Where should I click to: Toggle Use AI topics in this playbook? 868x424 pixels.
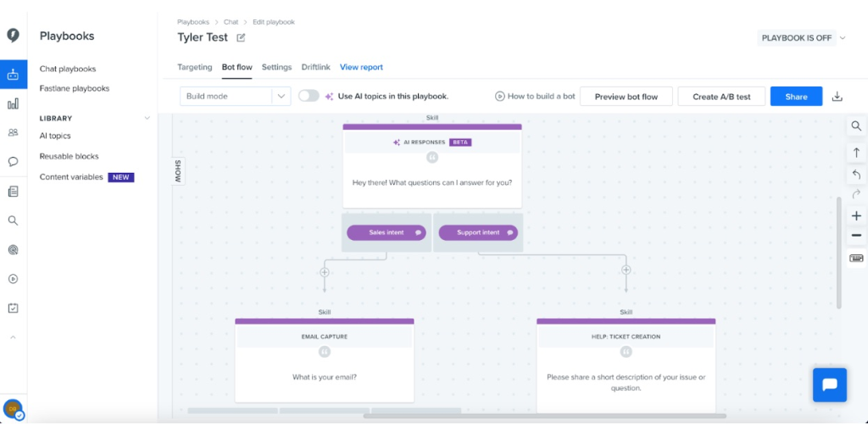pyautogui.click(x=309, y=96)
